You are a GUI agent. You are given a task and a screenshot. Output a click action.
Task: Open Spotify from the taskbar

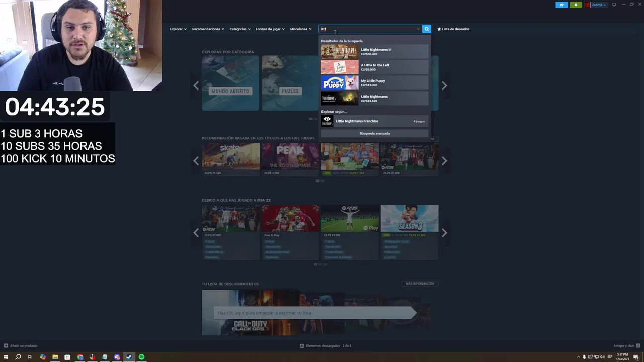pyautogui.click(x=142, y=357)
